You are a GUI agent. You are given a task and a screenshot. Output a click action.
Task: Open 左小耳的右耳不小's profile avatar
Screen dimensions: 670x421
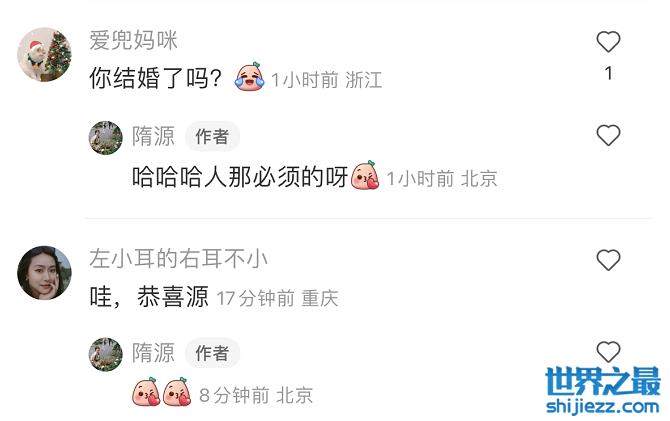[x=44, y=273]
